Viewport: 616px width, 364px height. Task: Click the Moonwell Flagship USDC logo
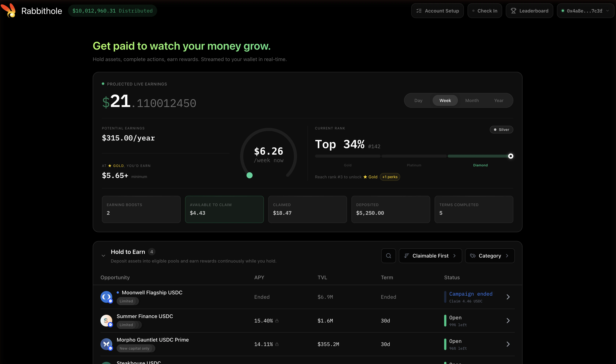[x=107, y=297]
